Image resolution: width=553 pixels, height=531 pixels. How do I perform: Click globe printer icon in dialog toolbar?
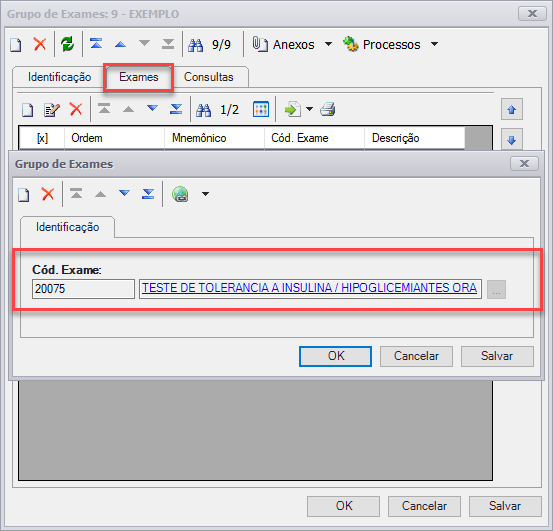click(180, 194)
